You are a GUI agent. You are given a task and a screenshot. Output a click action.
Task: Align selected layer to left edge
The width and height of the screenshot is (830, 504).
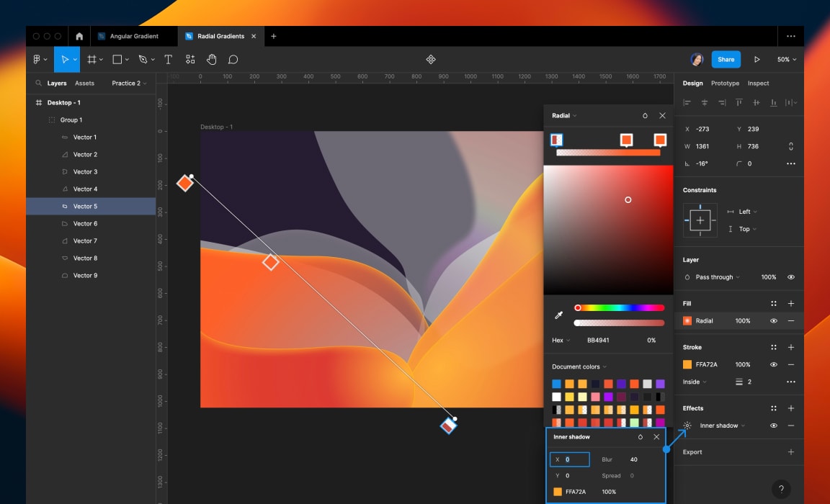[x=686, y=102]
